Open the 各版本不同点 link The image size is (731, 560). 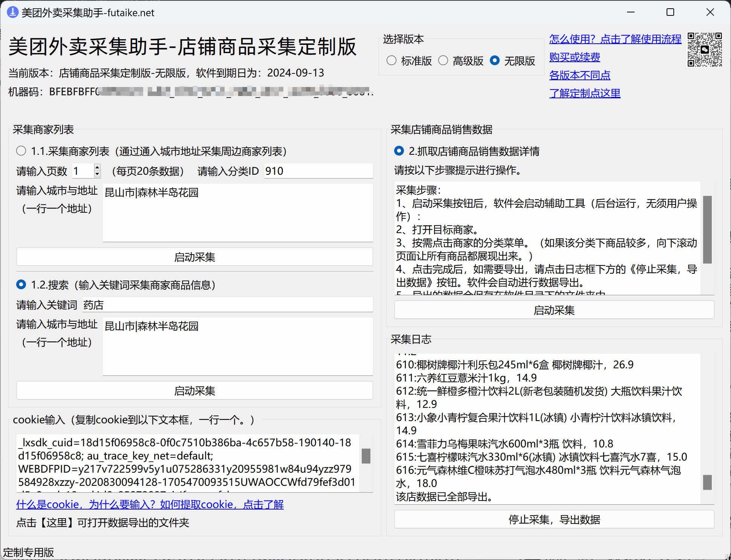580,75
